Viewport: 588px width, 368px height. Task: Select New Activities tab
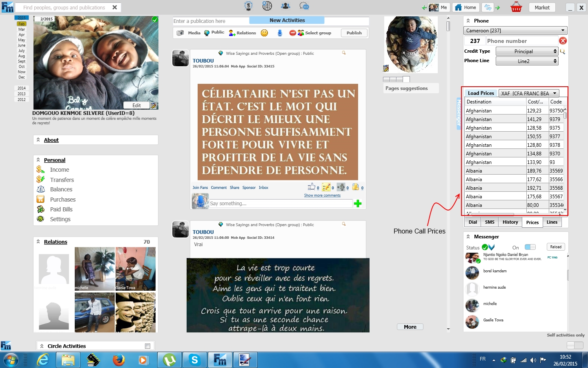tap(287, 20)
